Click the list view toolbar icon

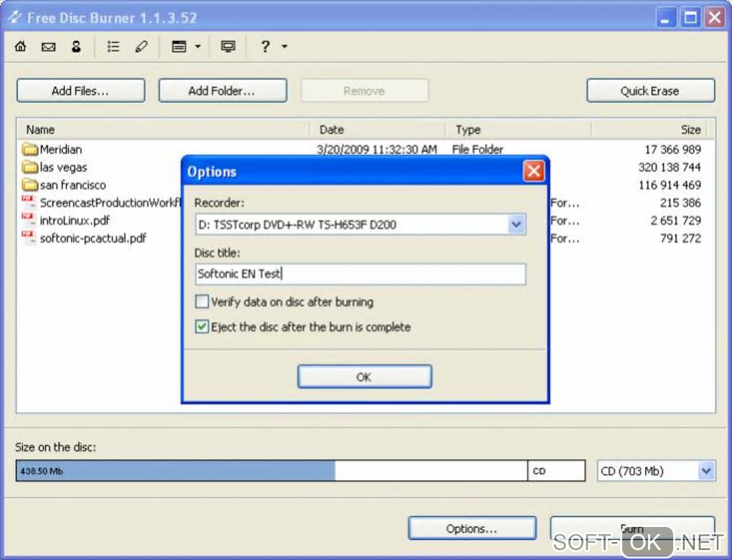(x=113, y=46)
